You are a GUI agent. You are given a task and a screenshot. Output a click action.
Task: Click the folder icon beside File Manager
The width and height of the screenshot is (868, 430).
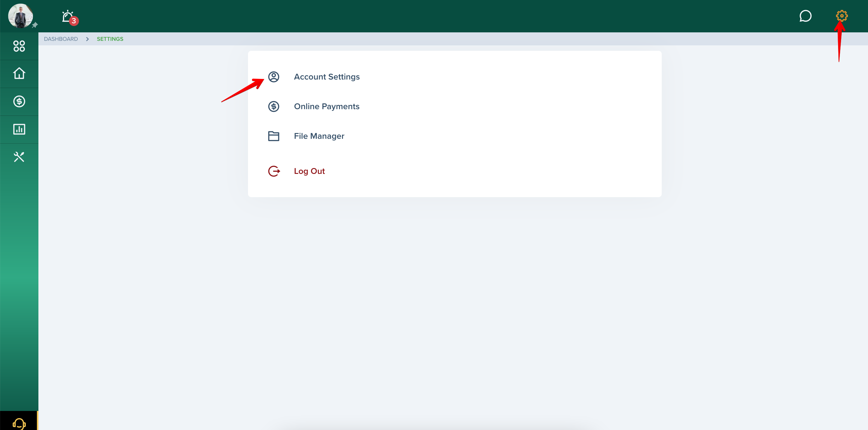pyautogui.click(x=274, y=136)
